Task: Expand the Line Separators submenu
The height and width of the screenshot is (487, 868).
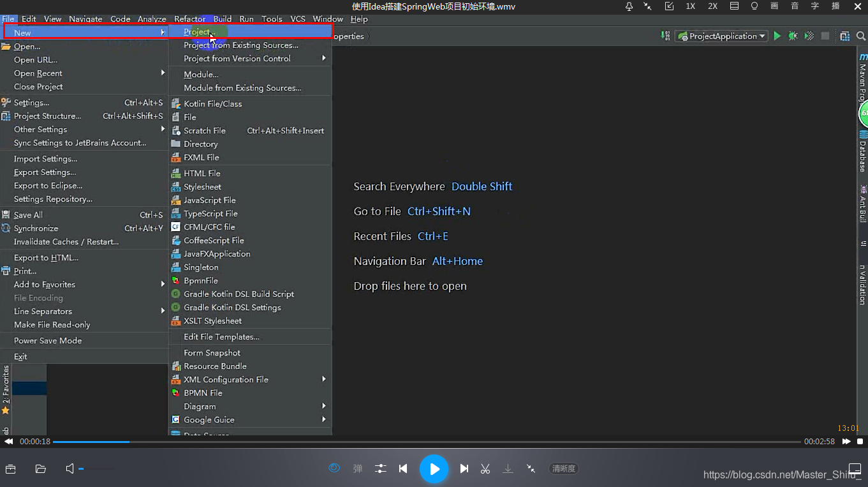Action: click(84, 311)
